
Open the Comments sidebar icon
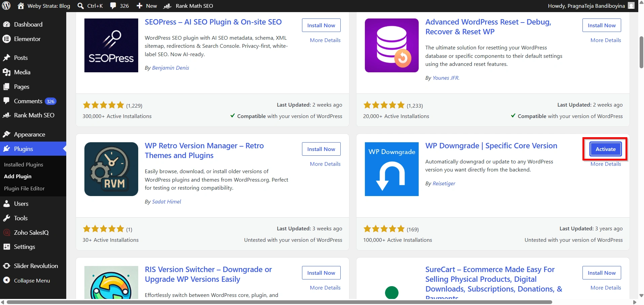click(x=6, y=101)
